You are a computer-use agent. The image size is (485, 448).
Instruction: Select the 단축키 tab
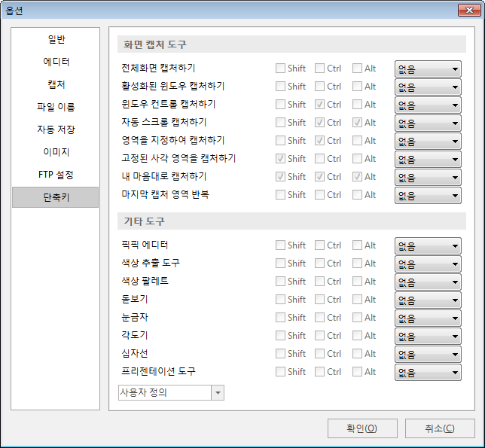(56, 197)
